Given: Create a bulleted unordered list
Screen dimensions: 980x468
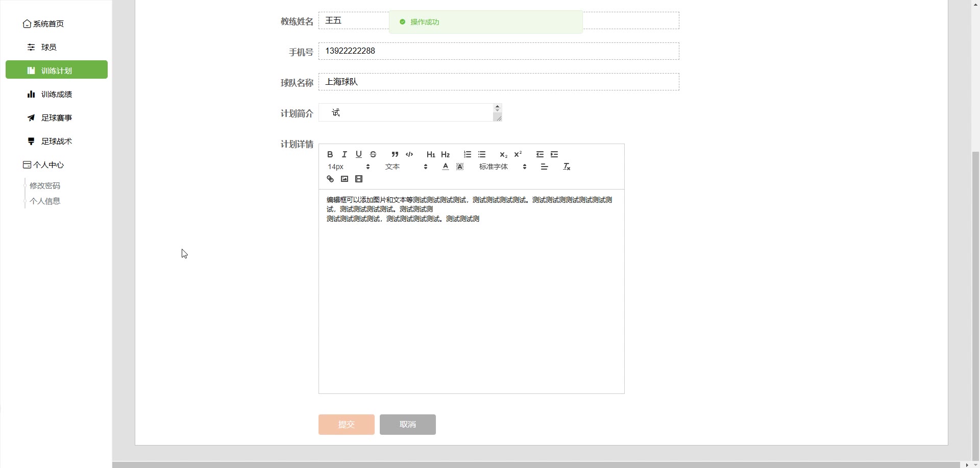Looking at the screenshot, I should 482,154.
